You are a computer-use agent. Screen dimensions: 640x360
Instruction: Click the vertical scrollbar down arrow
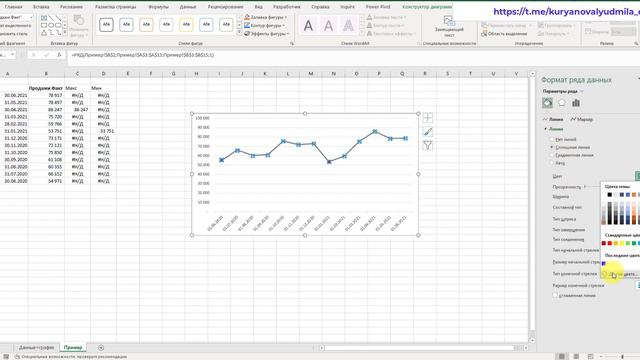tap(532, 340)
